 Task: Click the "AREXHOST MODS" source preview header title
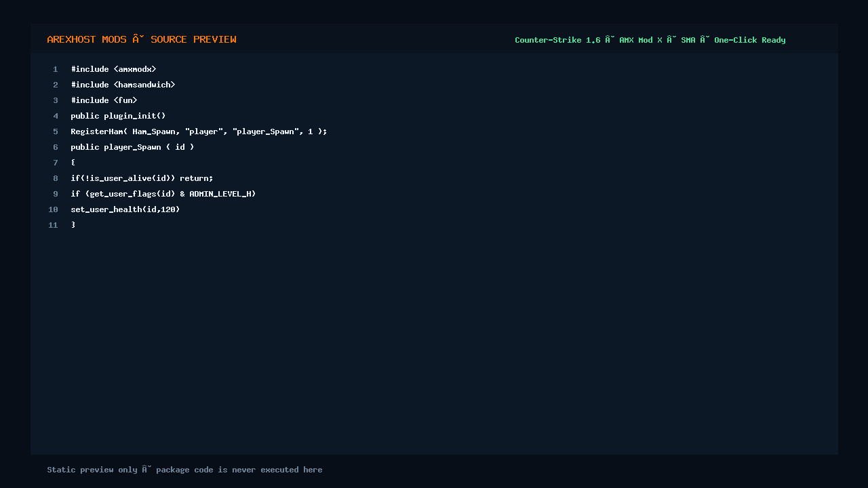[x=142, y=39]
